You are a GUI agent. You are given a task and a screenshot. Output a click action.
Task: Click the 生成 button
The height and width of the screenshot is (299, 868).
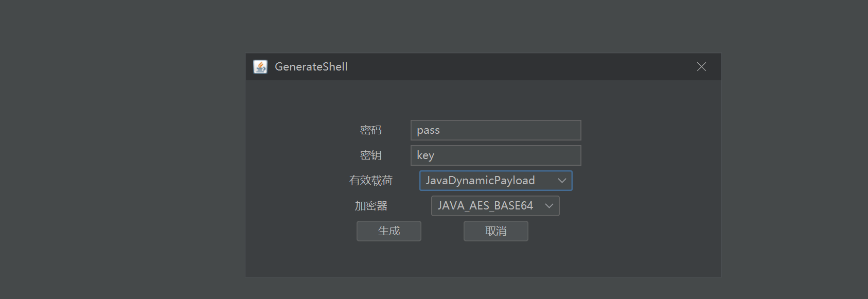tap(389, 231)
